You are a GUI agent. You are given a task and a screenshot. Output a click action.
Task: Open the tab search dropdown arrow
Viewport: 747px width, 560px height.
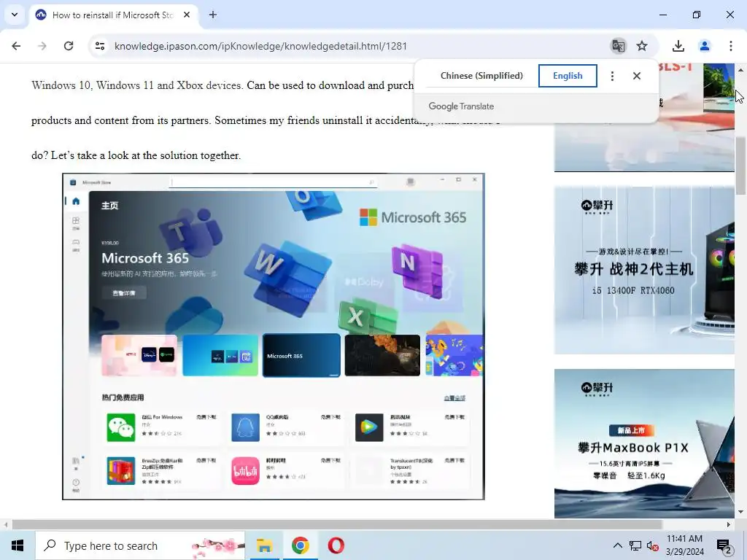tap(15, 15)
